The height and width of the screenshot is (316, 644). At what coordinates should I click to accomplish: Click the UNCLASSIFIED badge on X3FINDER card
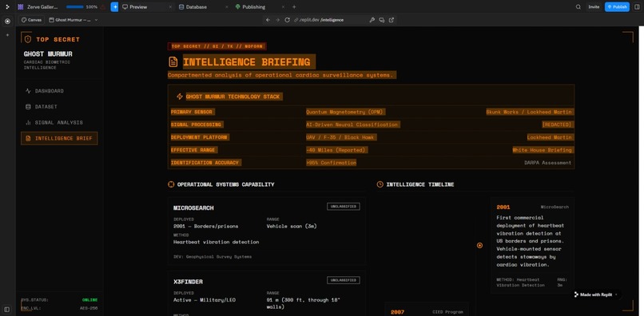344,280
